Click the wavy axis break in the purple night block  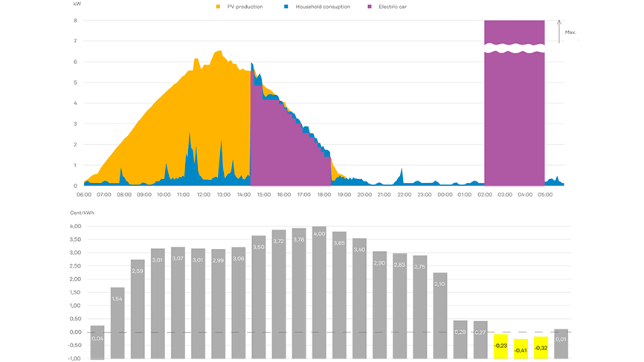(514, 49)
